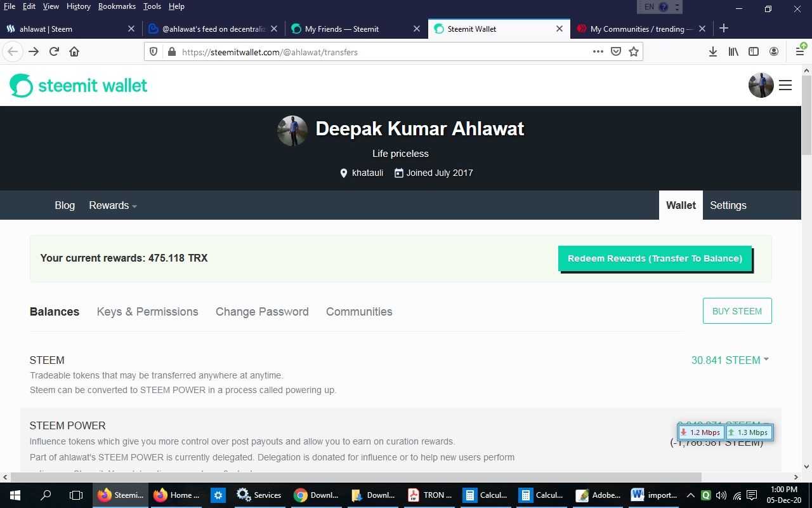Viewport: 812px width, 508px height.
Task: Click the horizontal scrollbar right arrow
Action: click(797, 477)
